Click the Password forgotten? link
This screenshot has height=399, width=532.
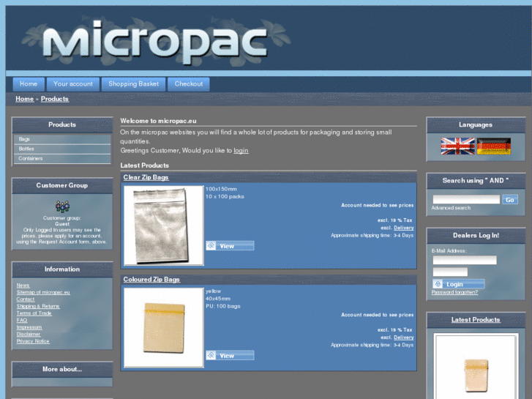[454, 292]
